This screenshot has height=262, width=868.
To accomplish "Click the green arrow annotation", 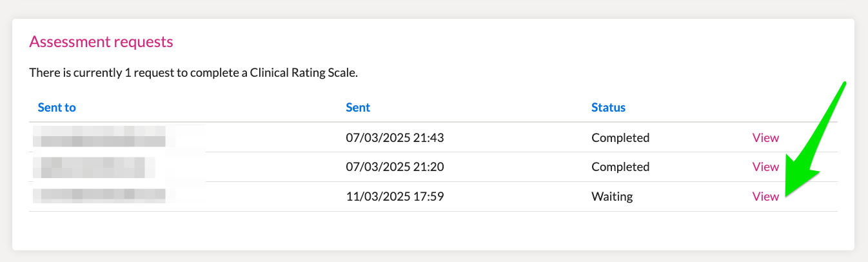I will pos(814,139).
